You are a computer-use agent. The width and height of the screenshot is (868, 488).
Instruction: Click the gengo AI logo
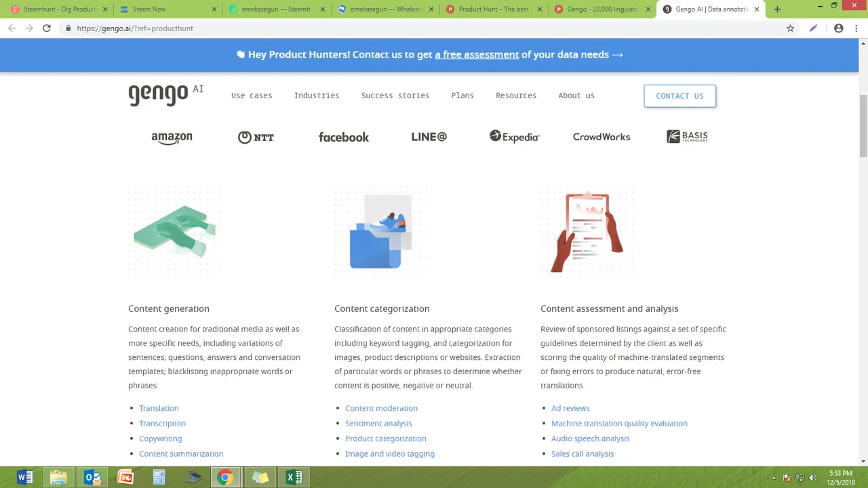(165, 94)
